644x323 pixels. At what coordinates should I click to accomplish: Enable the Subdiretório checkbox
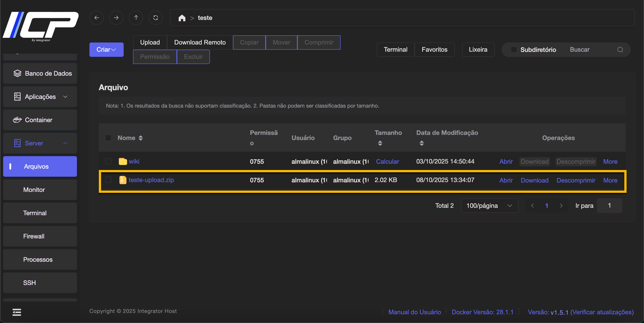pos(514,50)
